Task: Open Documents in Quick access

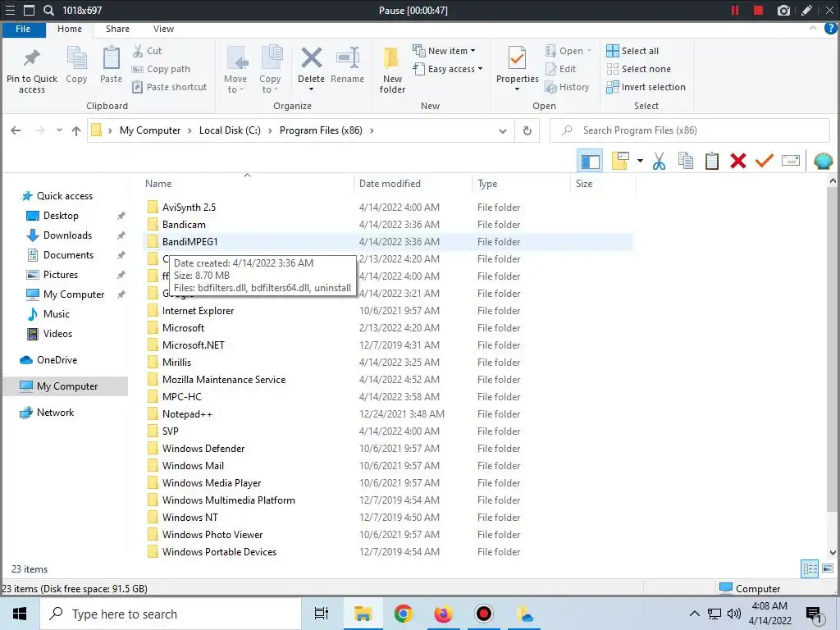Action: click(x=68, y=255)
